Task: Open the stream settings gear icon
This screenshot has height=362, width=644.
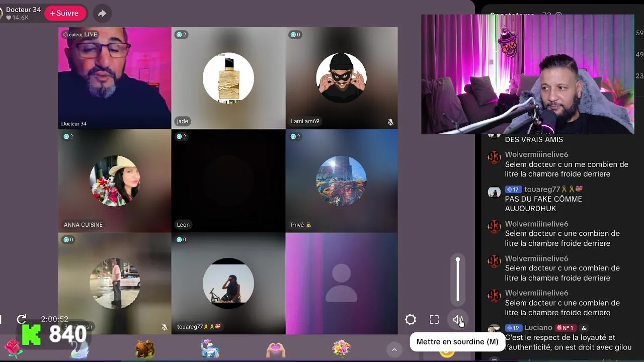Action: pos(411,320)
